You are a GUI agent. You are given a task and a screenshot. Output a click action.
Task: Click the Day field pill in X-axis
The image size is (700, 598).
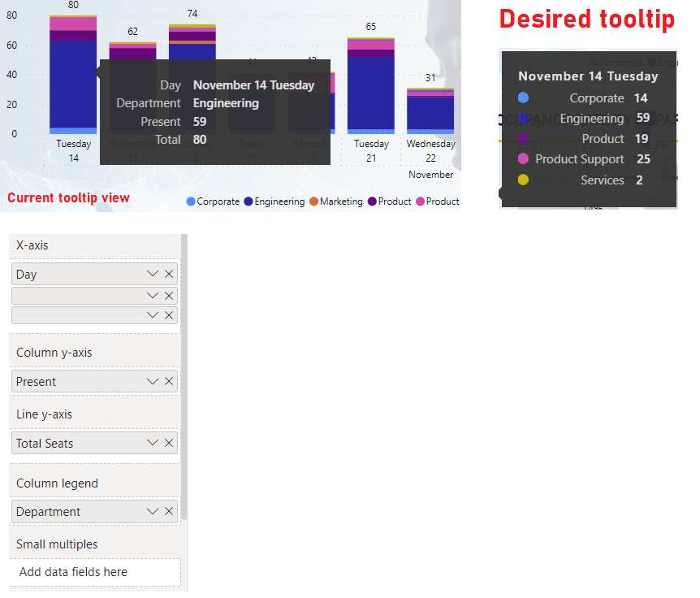[x=94, y=274]
